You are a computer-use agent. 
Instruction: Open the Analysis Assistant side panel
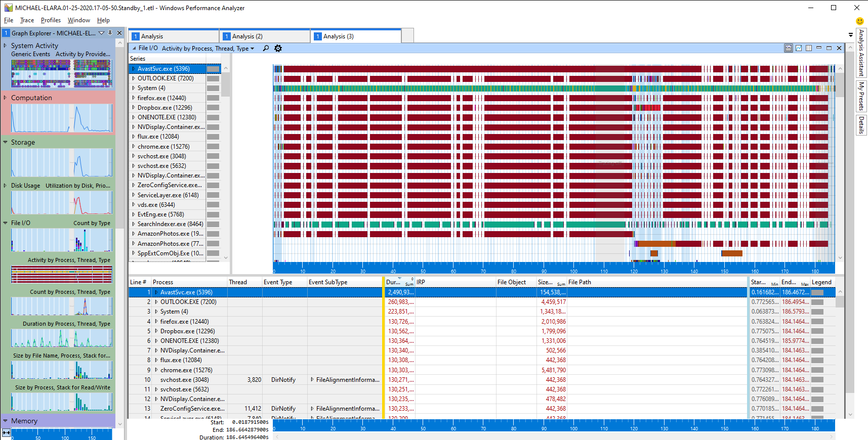(861, 53)
